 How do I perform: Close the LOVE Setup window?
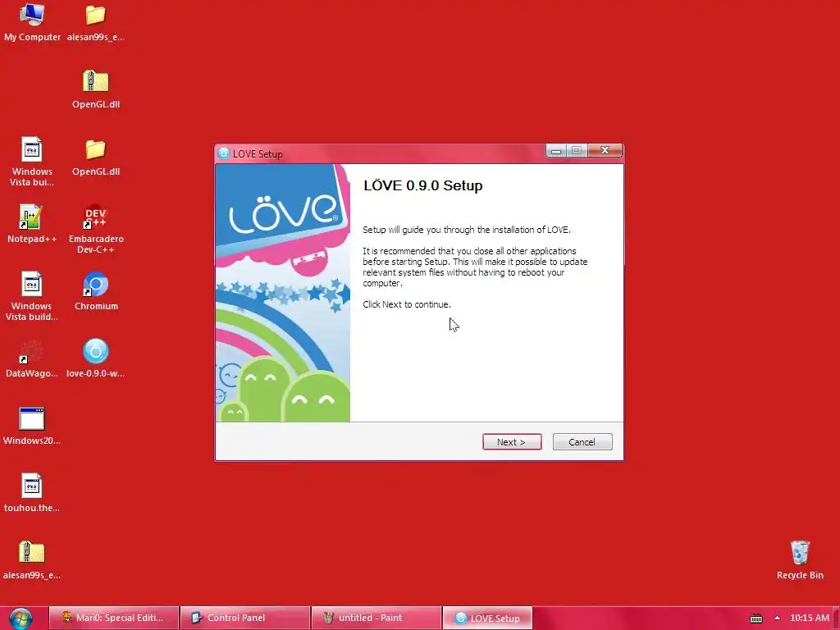605,151
